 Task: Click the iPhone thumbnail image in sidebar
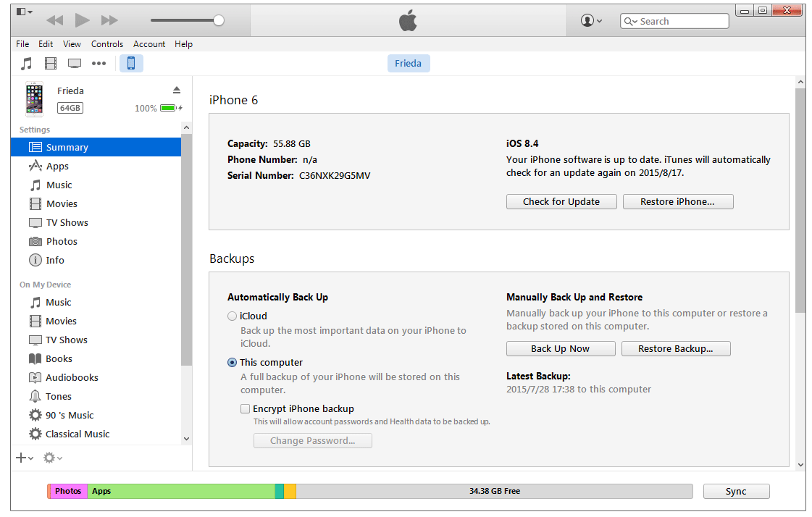point(35,99)
